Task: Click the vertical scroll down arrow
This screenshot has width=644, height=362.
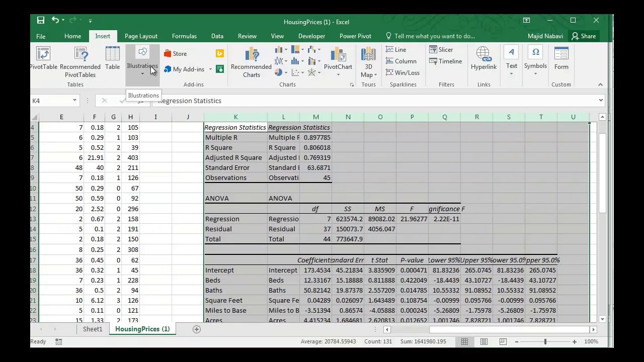Action: point(603,318)
